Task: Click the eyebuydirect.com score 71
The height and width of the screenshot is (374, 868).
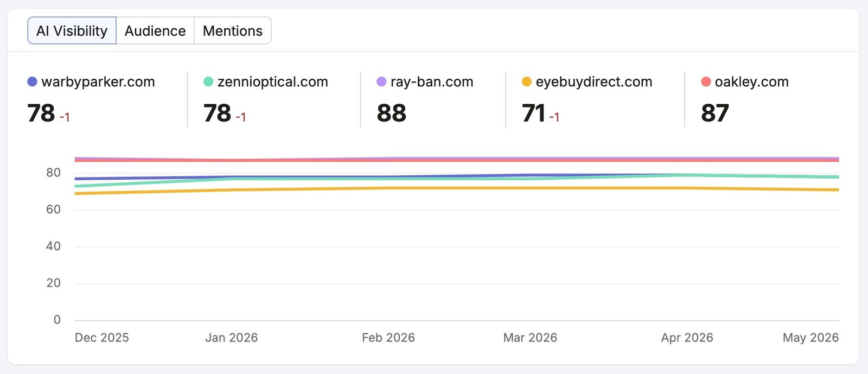Action: tap(533, 113)
